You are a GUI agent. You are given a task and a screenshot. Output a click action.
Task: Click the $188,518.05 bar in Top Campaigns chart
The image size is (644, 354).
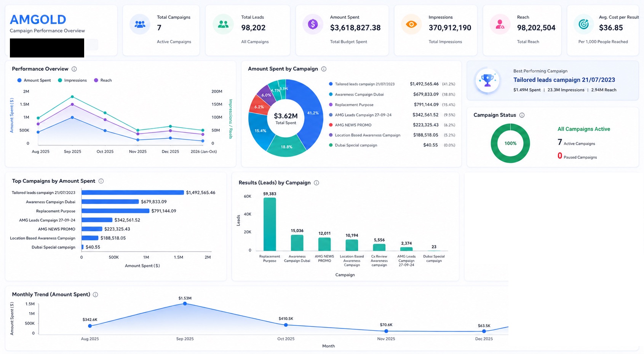click(x=90, y=238)
